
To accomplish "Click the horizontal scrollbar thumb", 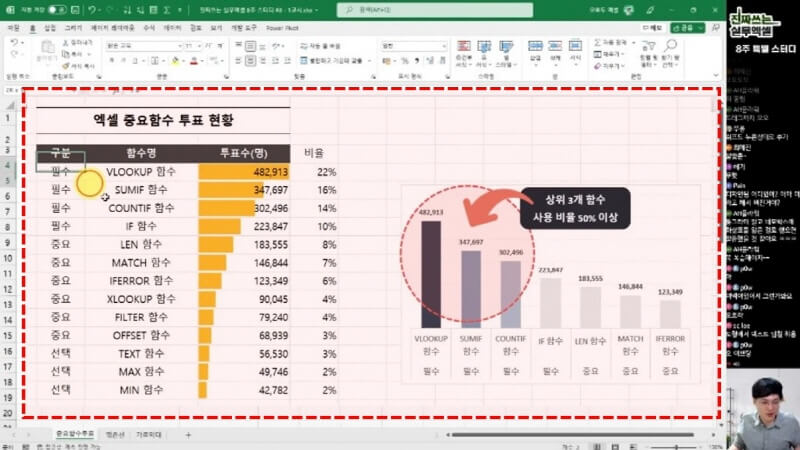I will pos(571,435).
